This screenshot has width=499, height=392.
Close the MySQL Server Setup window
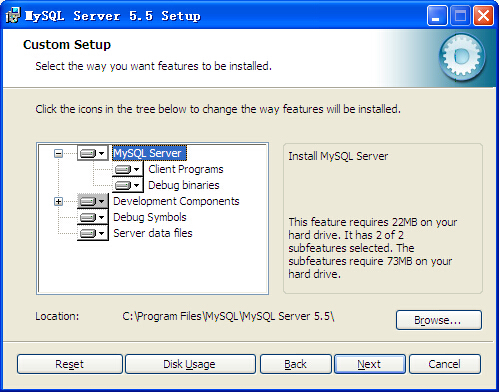click(x=483, y=16)
